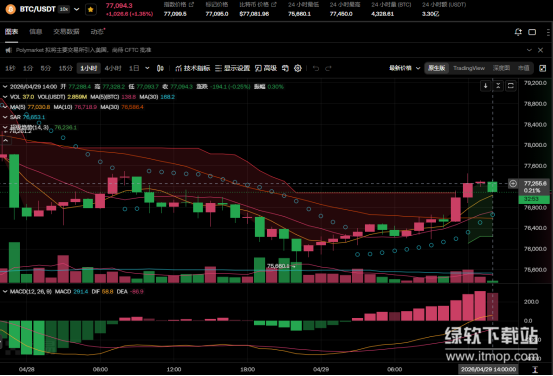Click the MA(10) value 76,718.9

[85, 107]
